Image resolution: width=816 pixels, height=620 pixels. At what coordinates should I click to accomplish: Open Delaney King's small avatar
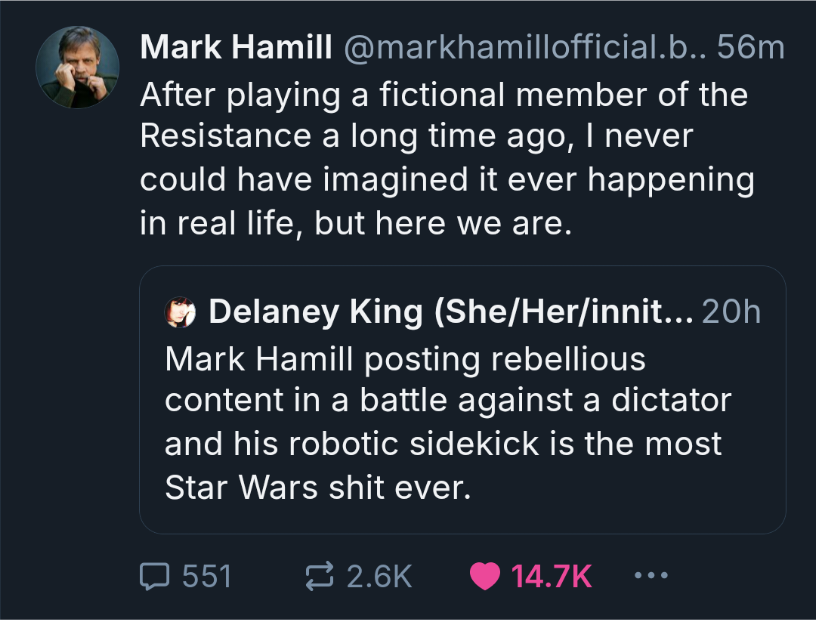[x=180, y=312]
